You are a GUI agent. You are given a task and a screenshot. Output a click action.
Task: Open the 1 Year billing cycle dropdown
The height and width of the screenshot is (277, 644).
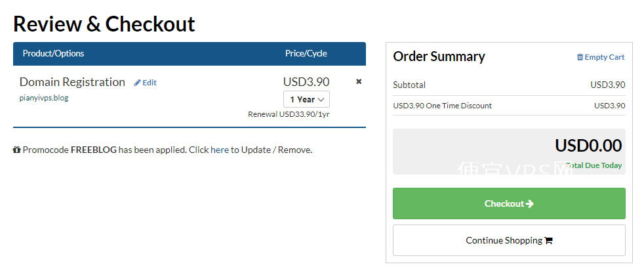point(306,100)
